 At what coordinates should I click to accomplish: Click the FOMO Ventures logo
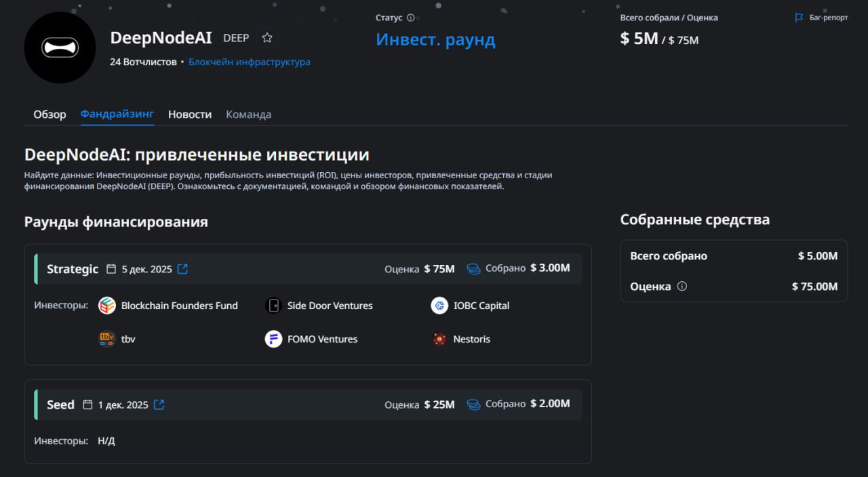pyautogui.click(x=273, y=339)
